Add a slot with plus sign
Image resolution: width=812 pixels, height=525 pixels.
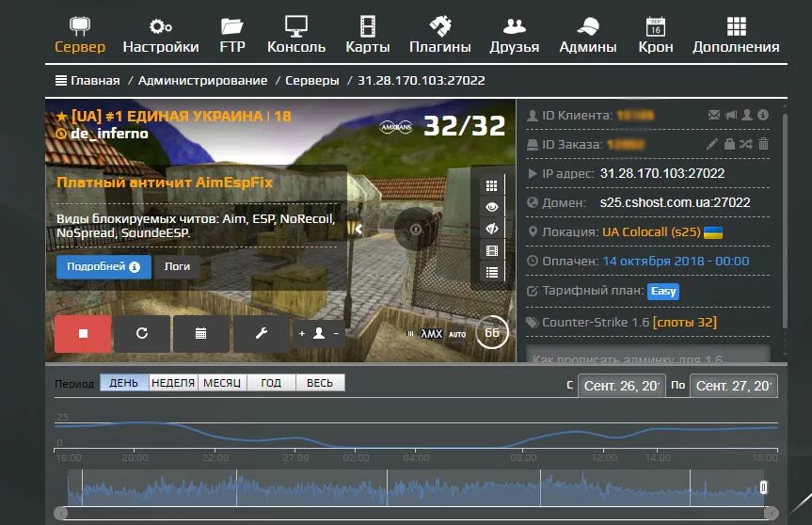302,334
